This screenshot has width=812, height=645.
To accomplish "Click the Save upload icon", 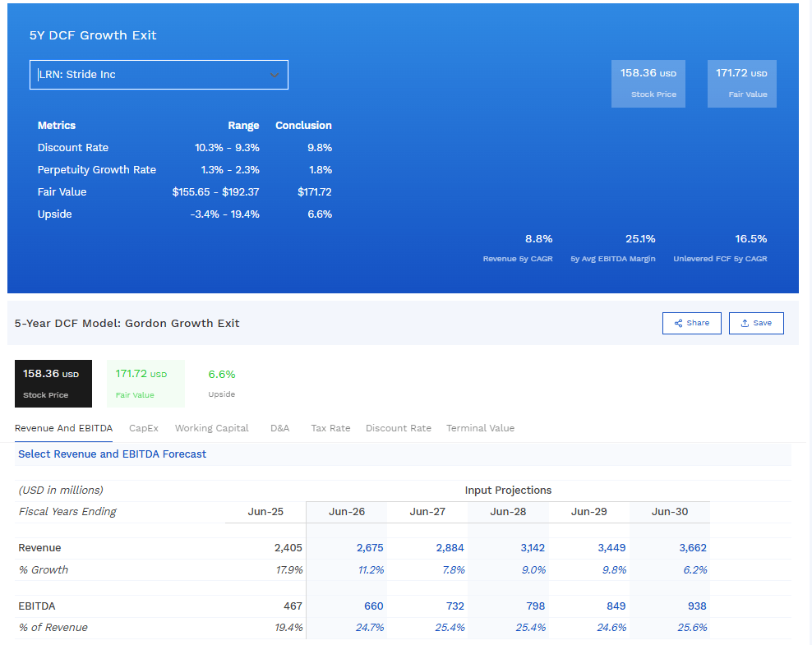I will (744, 323).
